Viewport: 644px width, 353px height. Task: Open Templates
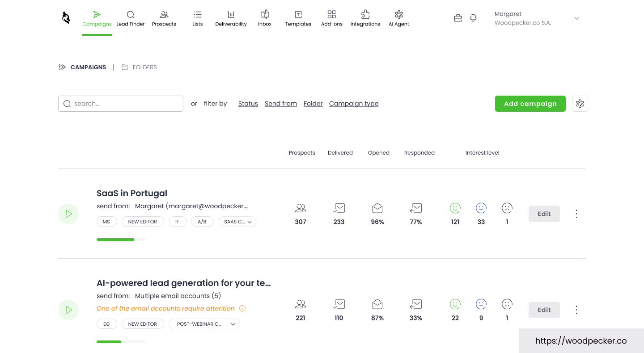coord(298,19)
